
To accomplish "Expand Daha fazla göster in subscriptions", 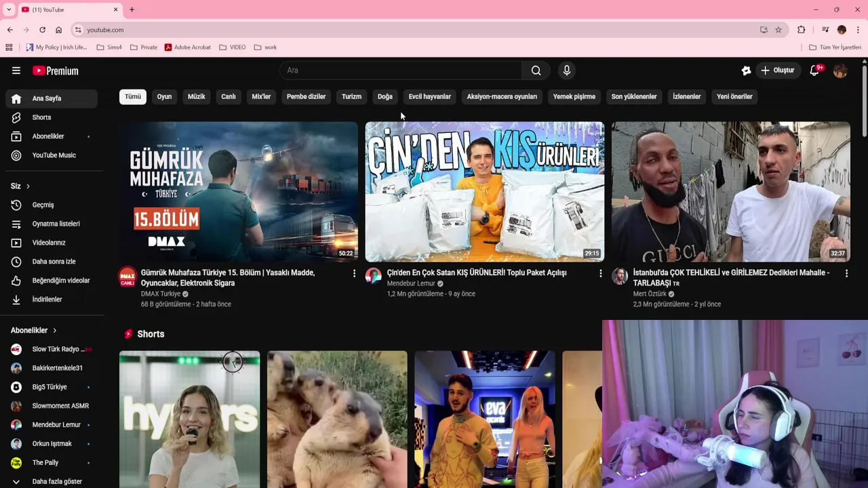I will click(52, 481).
